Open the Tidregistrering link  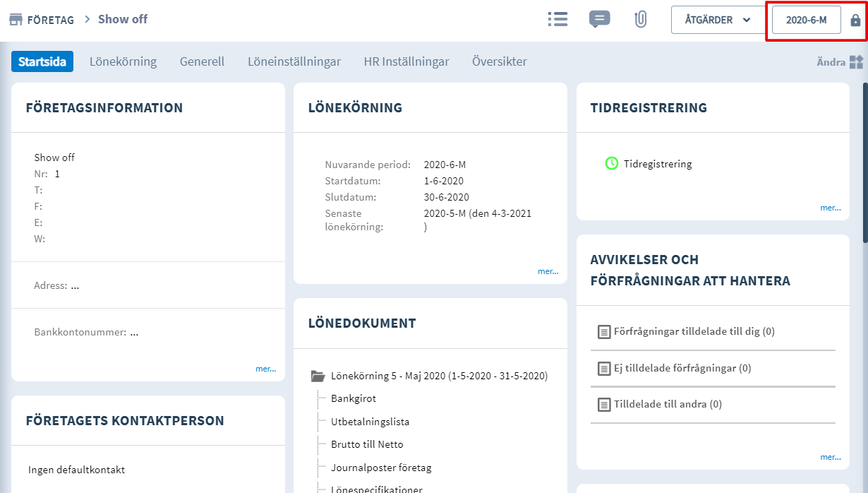coord(658,164)
